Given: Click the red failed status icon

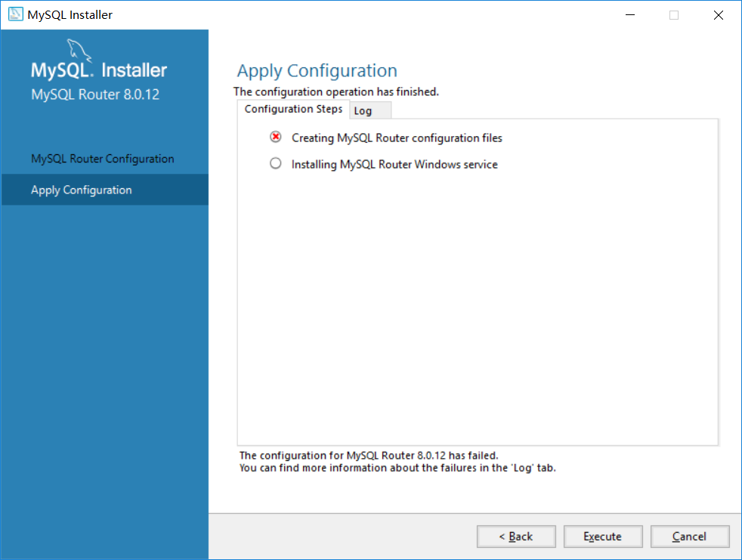Looking at the screenshot, I should point(275,137).
